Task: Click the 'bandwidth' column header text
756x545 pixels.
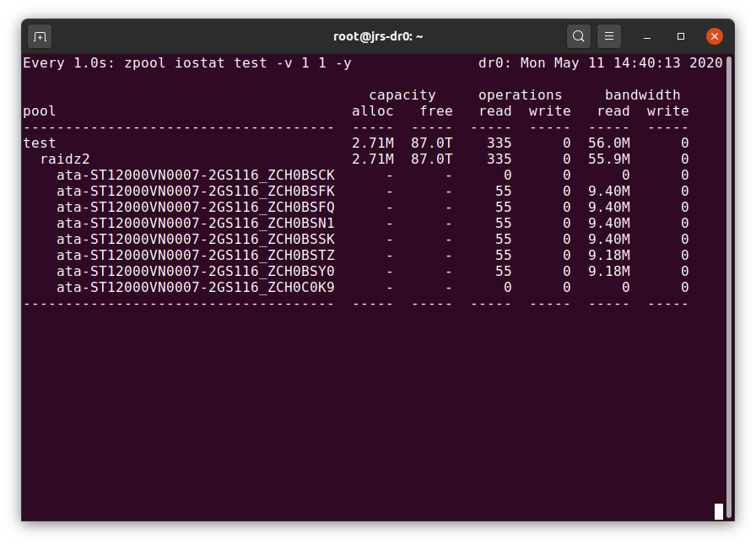Action: 642,95
